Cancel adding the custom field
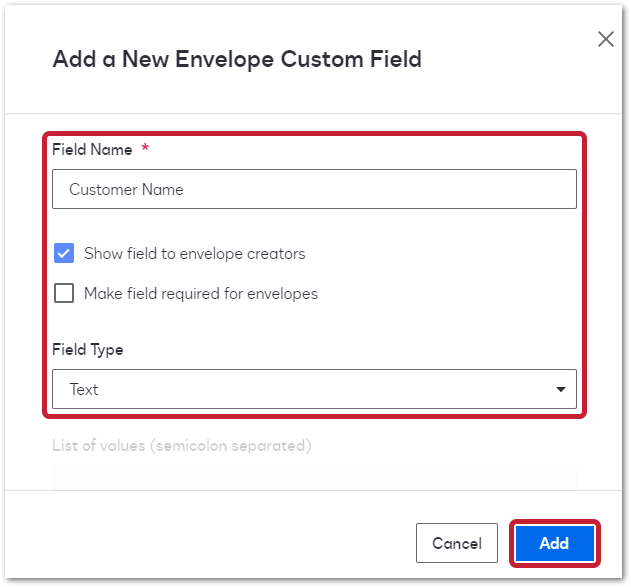The width and height of the screenshot is (631, 587). 457,543
